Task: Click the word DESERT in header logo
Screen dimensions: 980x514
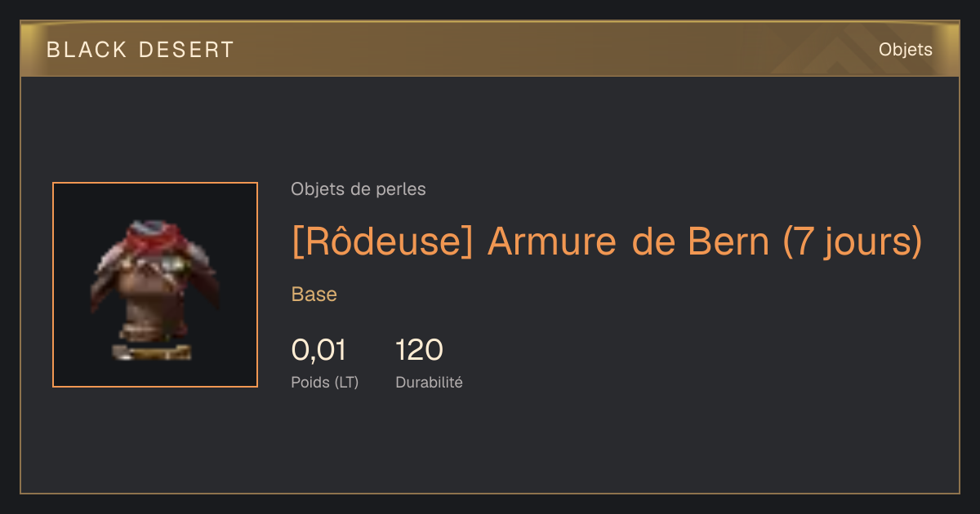Action: [187, 50]
